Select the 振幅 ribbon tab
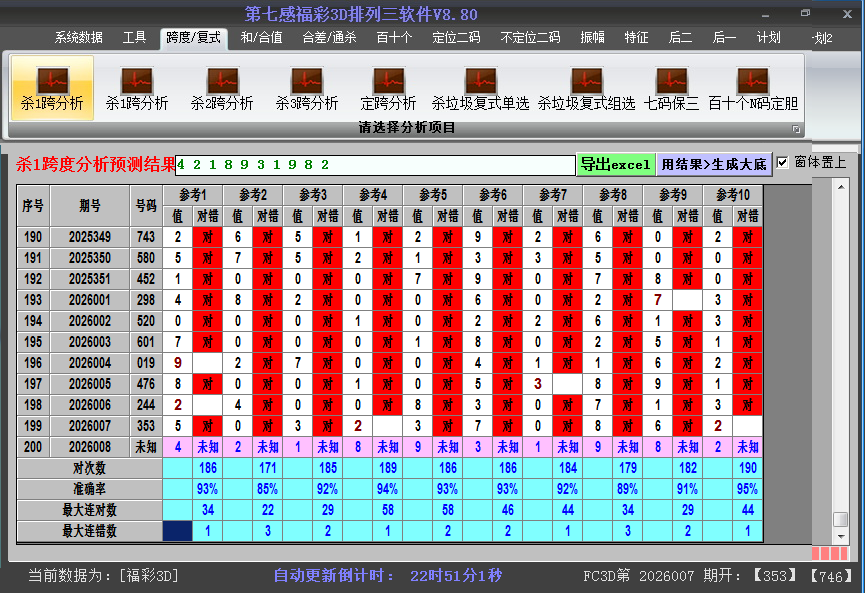865x593 pixels. 593,38
